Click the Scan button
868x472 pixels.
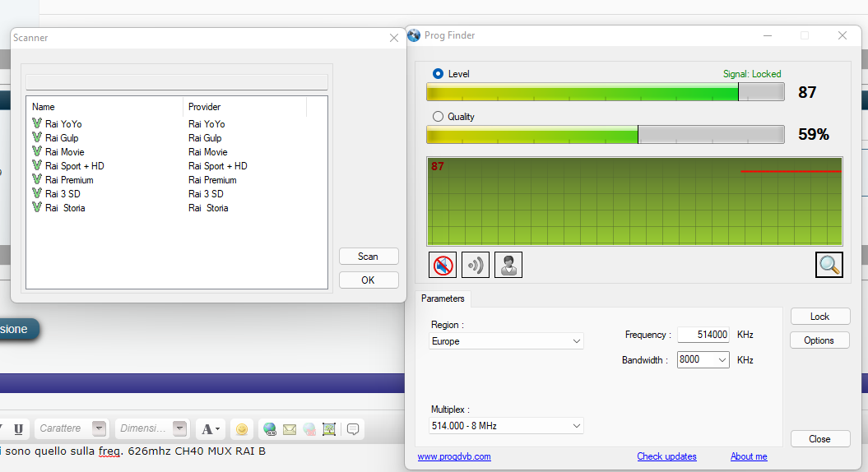click(x=368, y=257)
